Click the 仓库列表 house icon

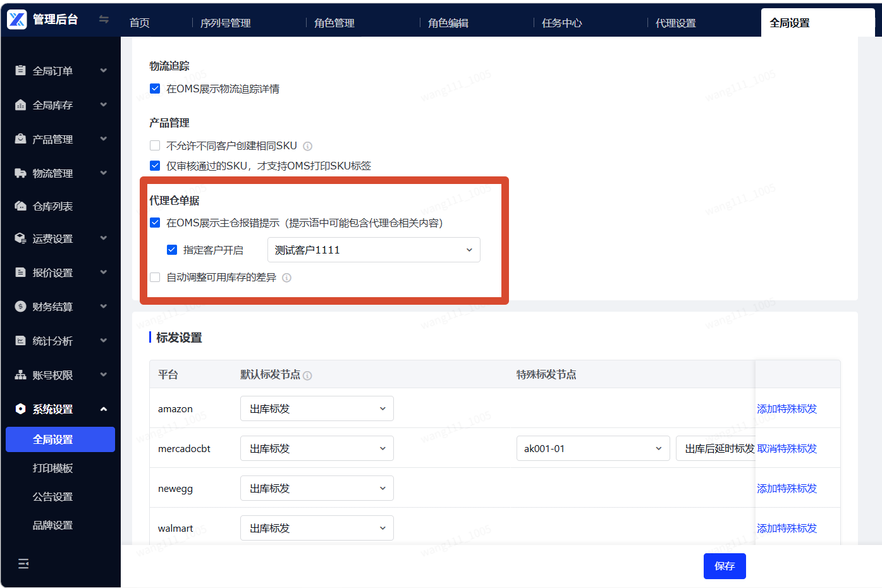point(20,206)
